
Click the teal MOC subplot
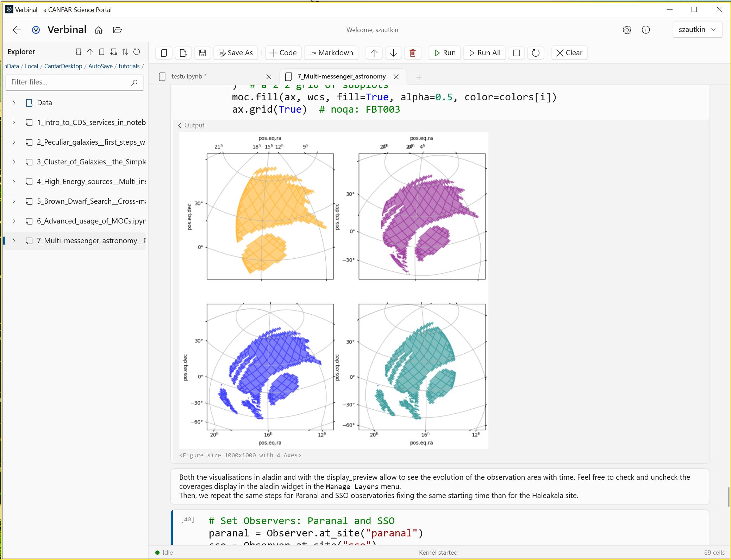pyautogui.click(x=422, y=367)
